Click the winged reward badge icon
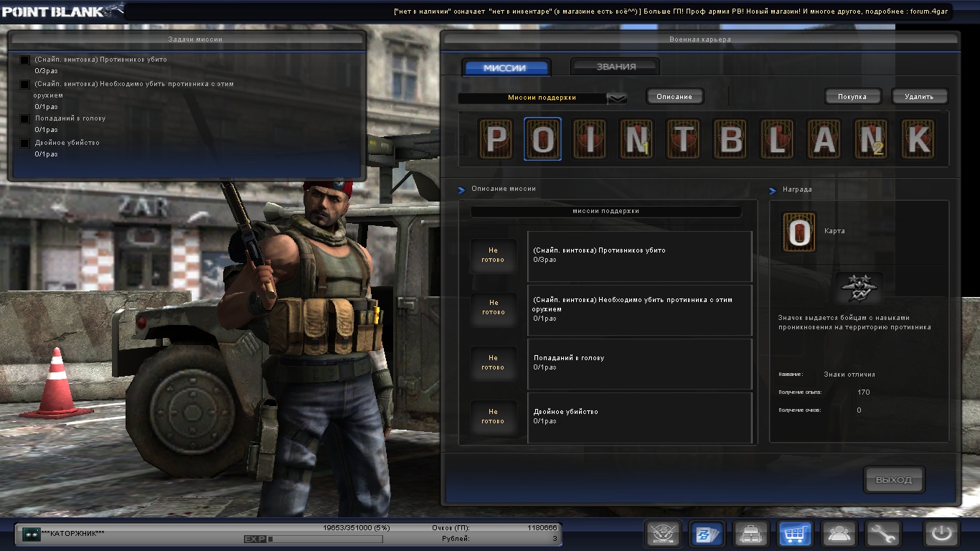 859,288
